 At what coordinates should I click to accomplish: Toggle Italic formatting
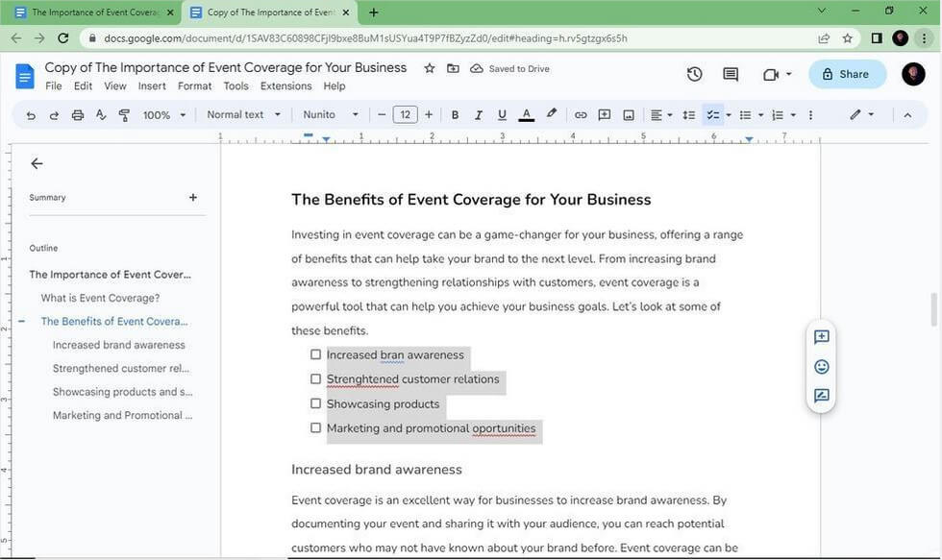(479, 114)
